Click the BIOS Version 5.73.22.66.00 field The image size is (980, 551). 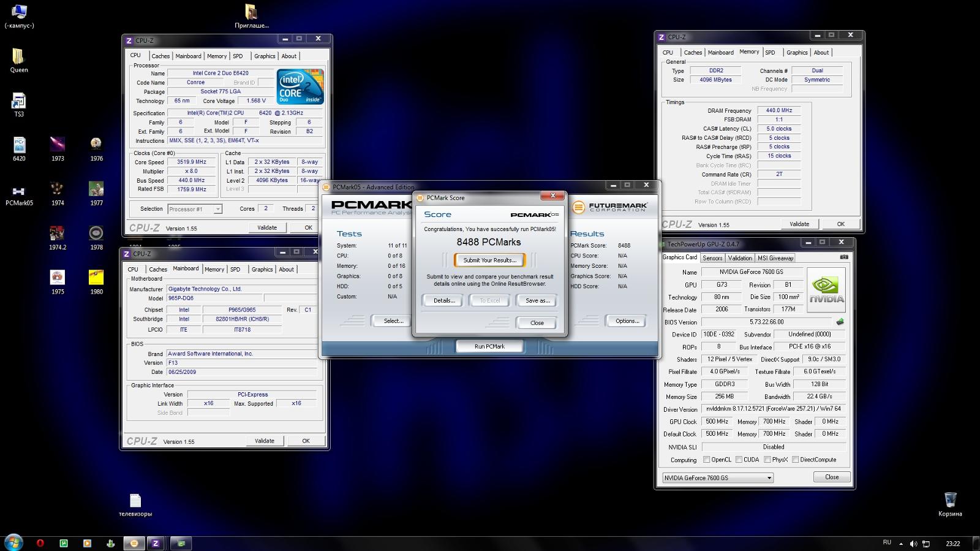coord(766,322)
